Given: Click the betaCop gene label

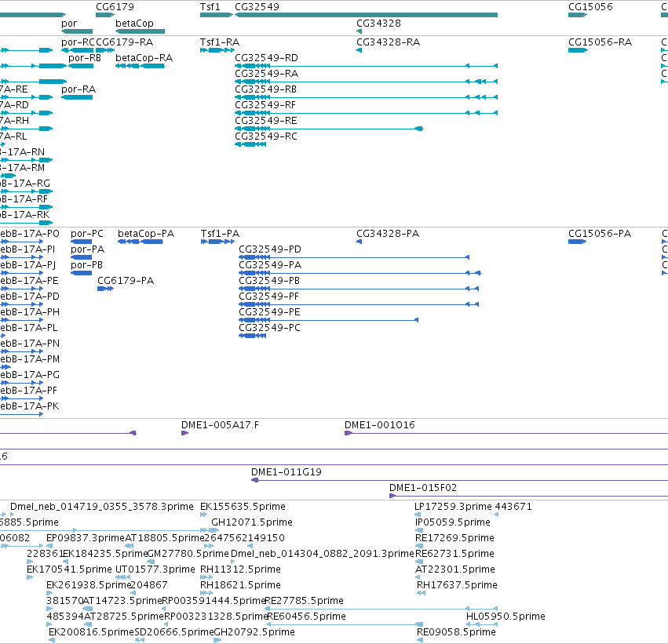Looking at the screenshot, I should tap(134, 24).
